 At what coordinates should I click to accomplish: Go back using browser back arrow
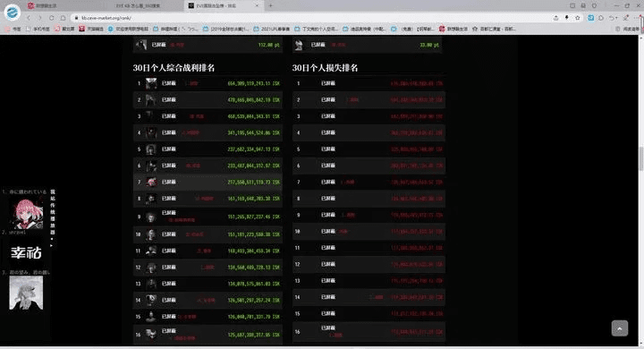(29, 18)
